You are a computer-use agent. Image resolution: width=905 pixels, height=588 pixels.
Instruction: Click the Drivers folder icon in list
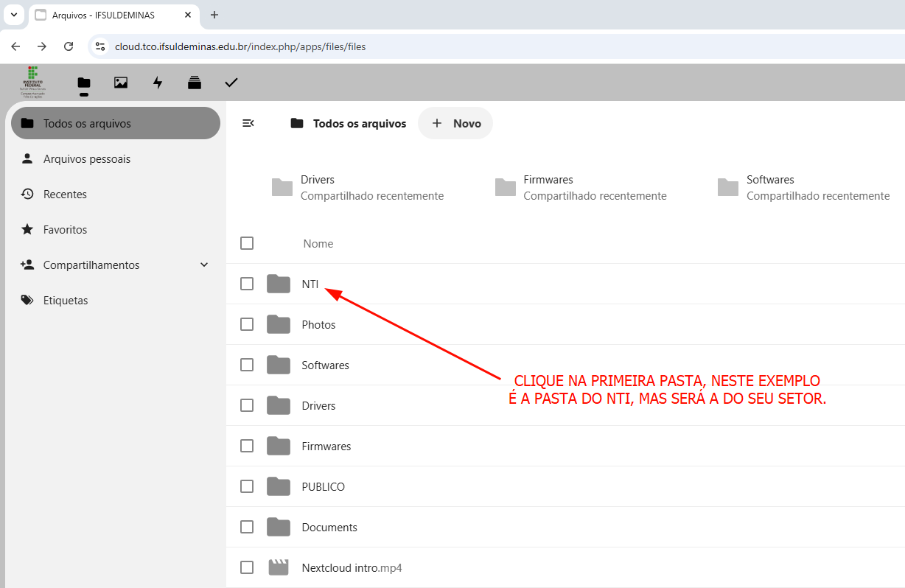pos(279,405)
